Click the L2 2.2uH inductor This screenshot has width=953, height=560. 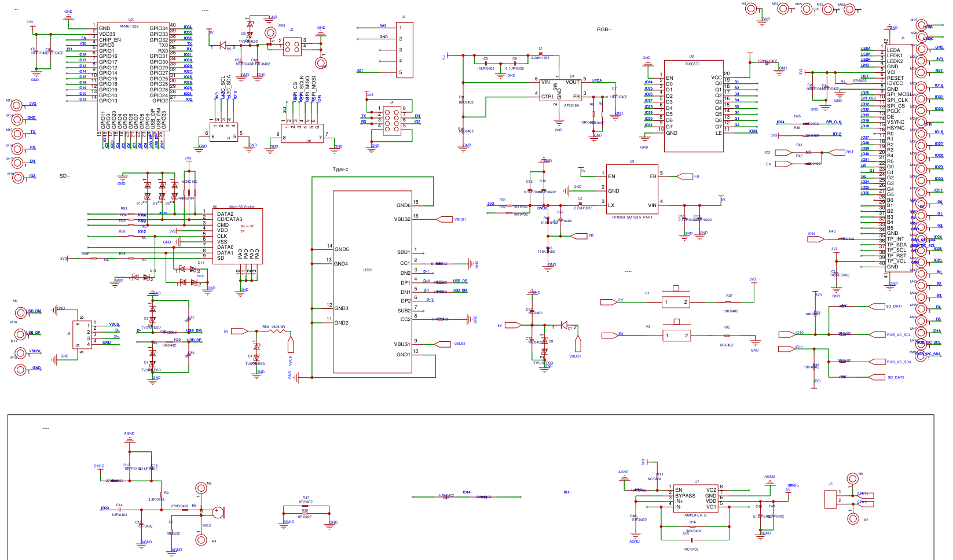580,203
